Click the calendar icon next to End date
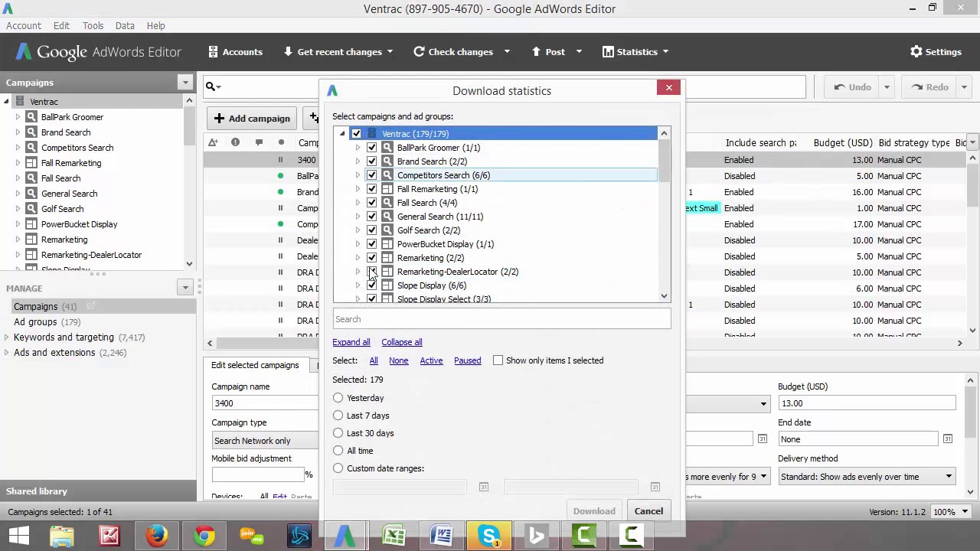Image resolution: width=980 pixels, height=551 pixels. [x=948, y=439]
